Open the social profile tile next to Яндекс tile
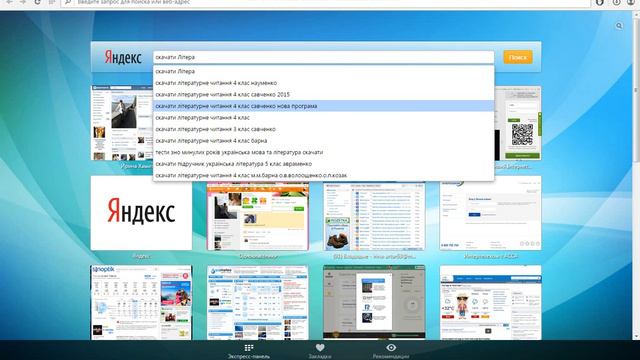Viewport: 640px width, 360px height. 258,216
